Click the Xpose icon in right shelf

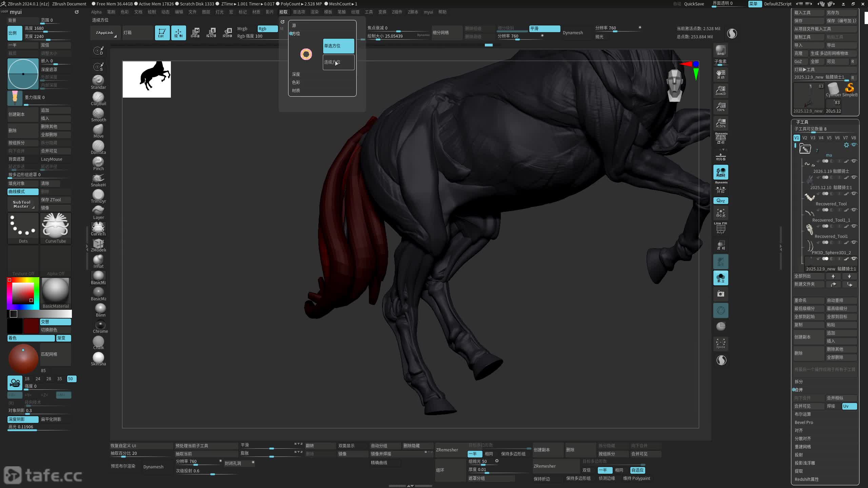click(x=721, y=343)
